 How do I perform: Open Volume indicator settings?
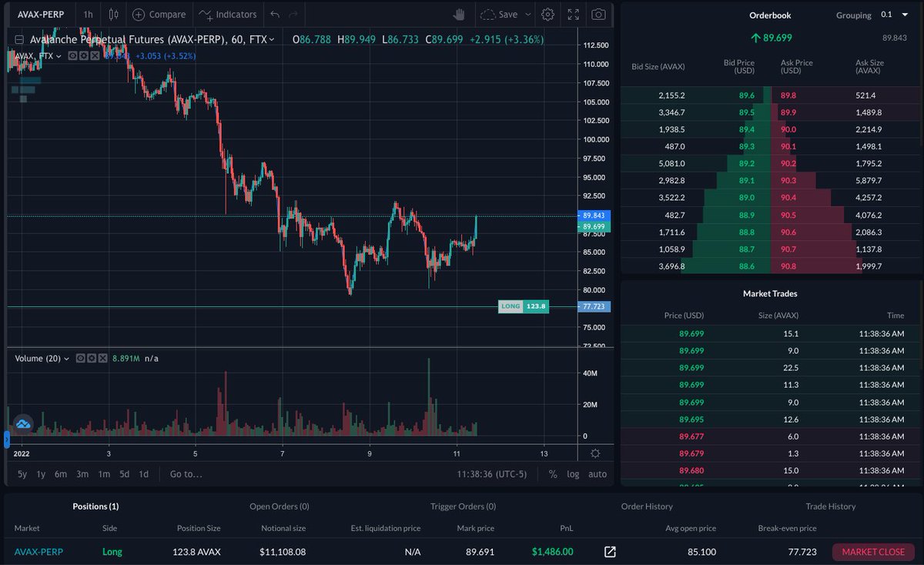[x=90, y=358]
